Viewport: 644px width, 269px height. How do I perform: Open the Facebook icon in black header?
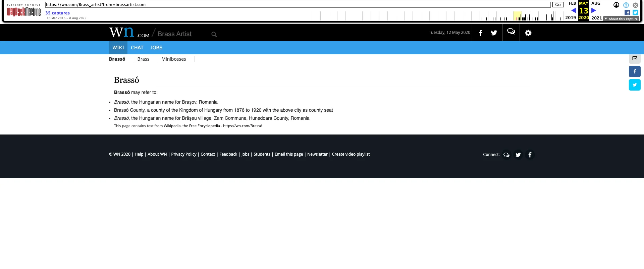pos(481,33)
